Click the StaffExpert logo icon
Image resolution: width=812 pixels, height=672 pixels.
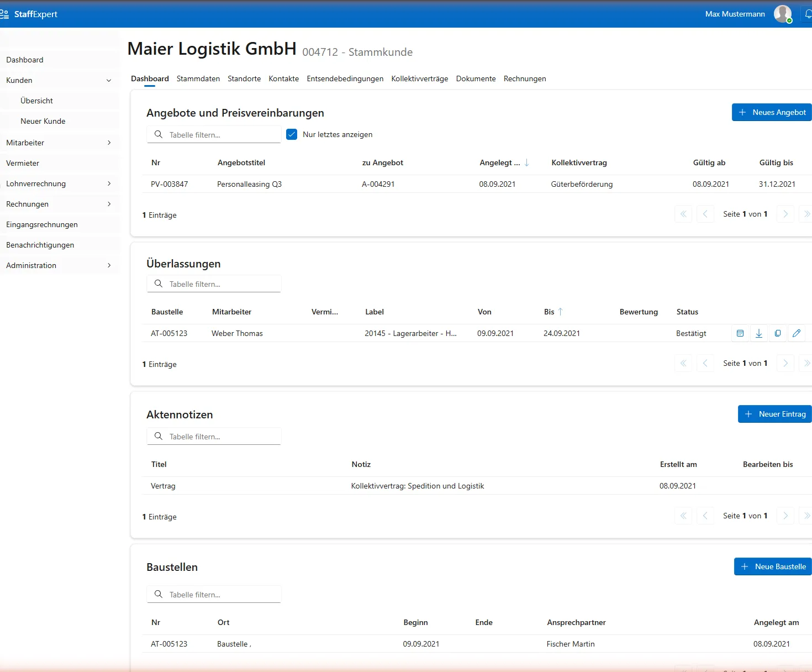[6, 13]
